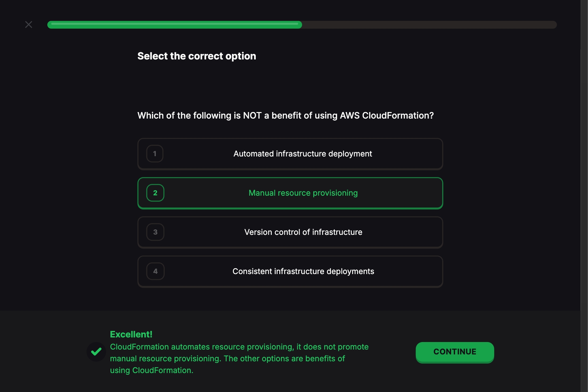Click the CloudFormation question text
This screenshot has width=588, height=392.
(286, 116)
